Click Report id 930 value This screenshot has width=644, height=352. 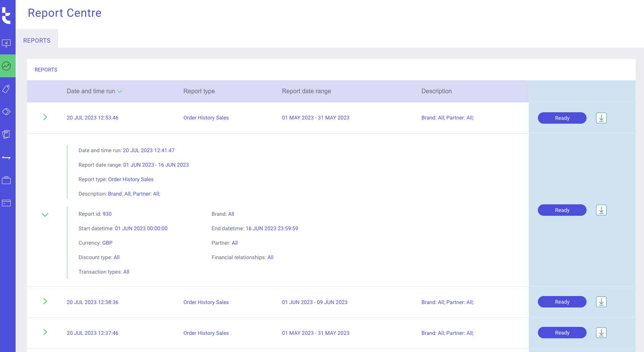click(x=107, y=214)
